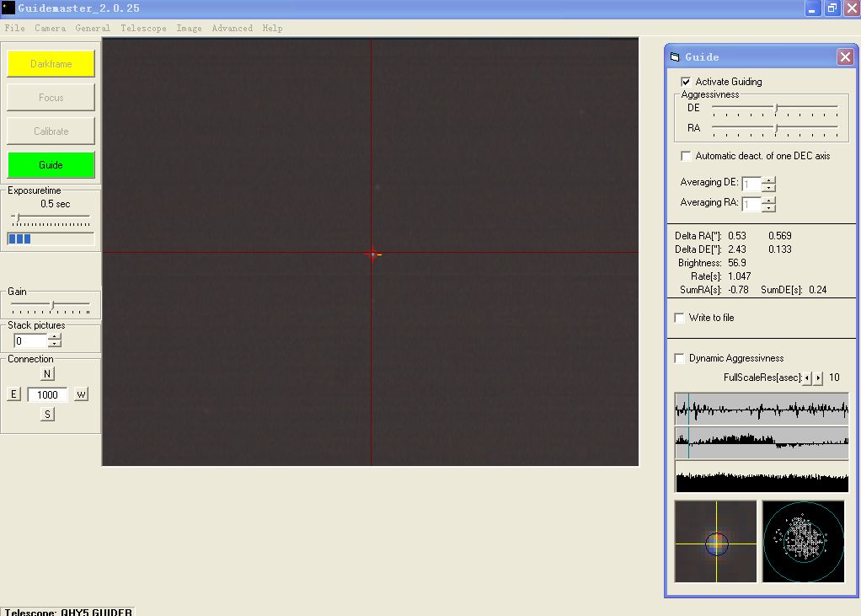Viewport: 861px width, 616px height.
Task: Click the Stack pictures input field
Action: (x=30, y=341)
